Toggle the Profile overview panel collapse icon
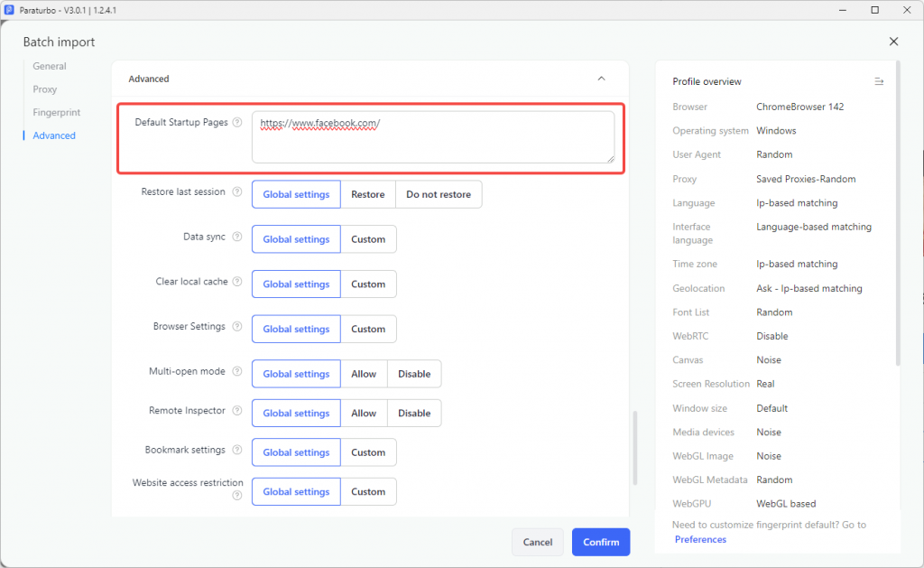 (x=879, y=81)
